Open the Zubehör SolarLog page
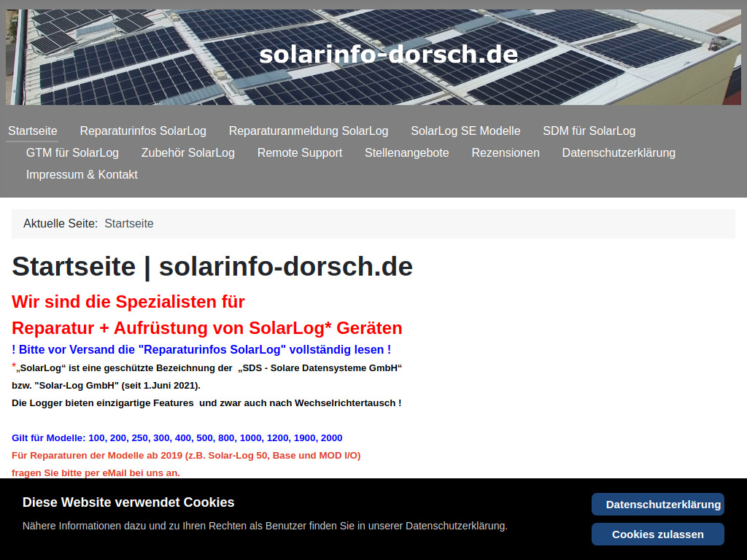This screenshot has height=560, width=747. pyautogui.click(x=187, y=153)
